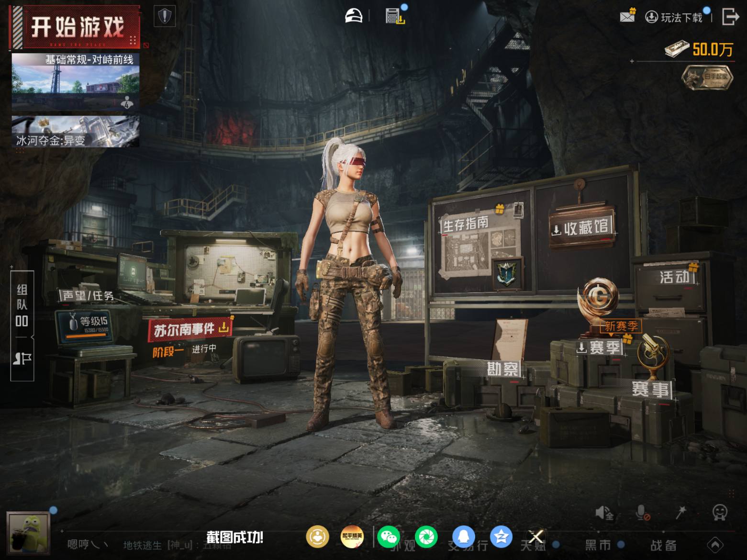Image resolution: width=747 pixels, height=560 pixels.
Task: Open the 战备 loadout tab
Action: 663,545
